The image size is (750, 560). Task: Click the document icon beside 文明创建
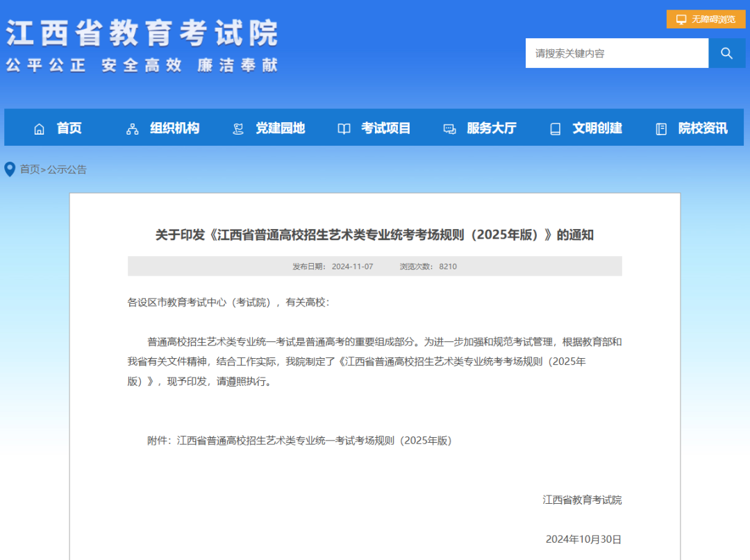556,129
